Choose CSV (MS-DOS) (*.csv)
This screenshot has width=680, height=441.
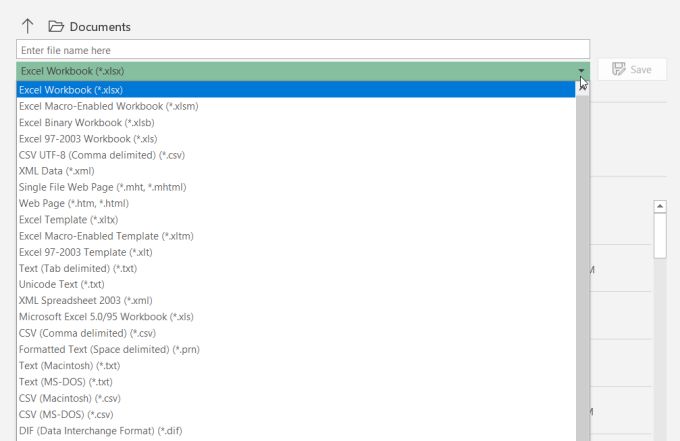[x=296, y=415]
